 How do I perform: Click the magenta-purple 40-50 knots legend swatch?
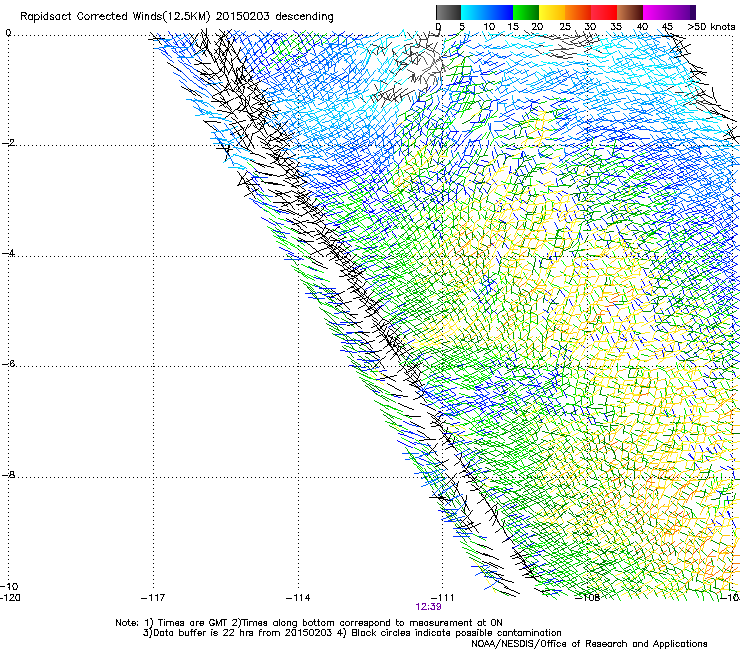tap(669, 12)
